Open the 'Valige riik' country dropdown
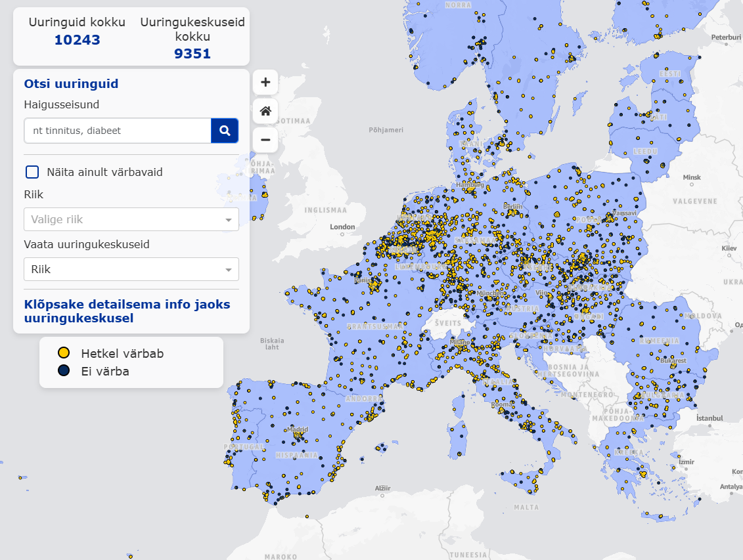The width and height of the screenshot is (743, 560). (x=125, y=219)
